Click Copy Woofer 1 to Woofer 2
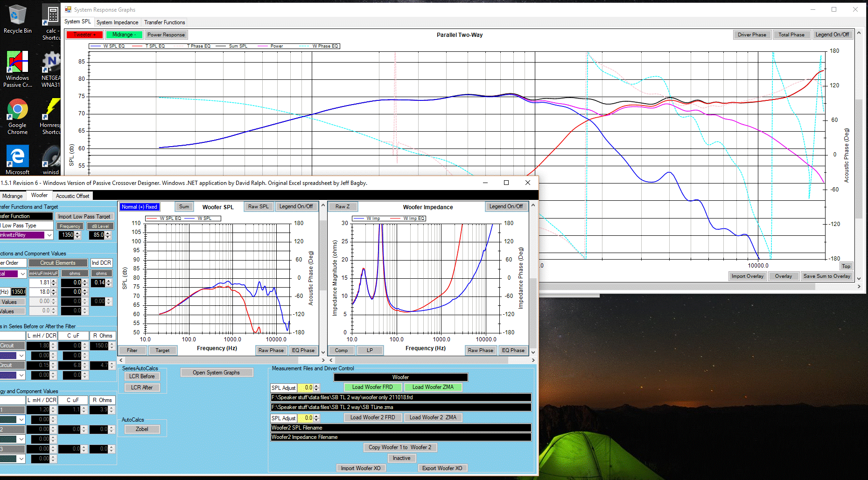Viewport: 868px width, 480px height. tap(400, 447)
